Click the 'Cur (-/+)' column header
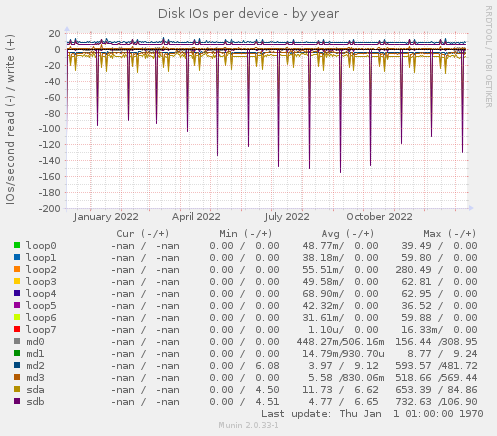The image size is (497, 436). coord(143,234)
